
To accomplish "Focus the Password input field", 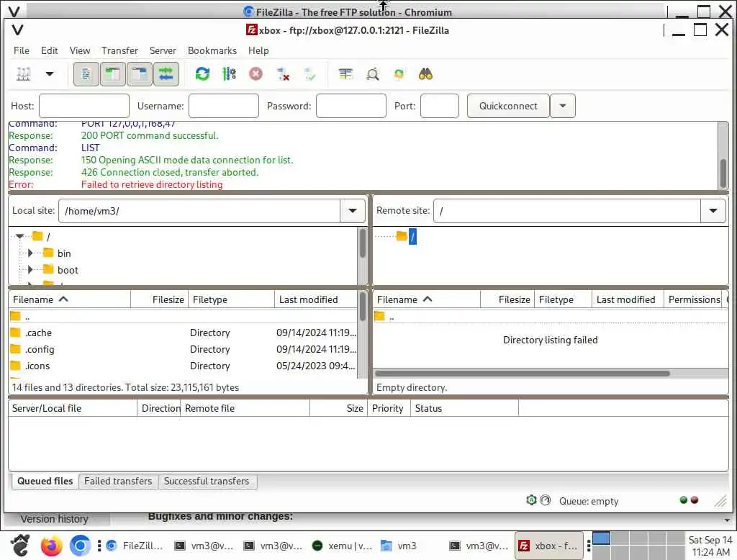I will (x=351, y=106).
